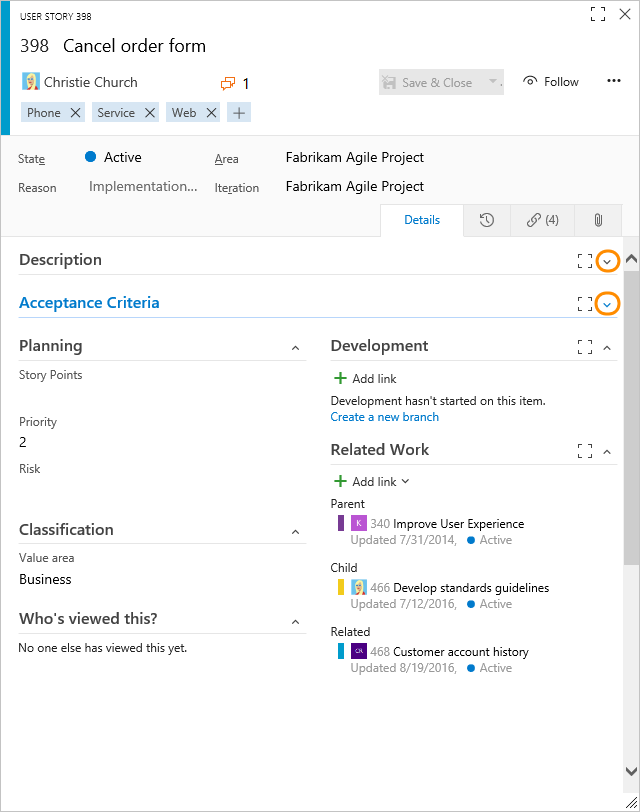The image size is (640, 812).
Task: Maximize the Related Work section
Action: (585, 450)
